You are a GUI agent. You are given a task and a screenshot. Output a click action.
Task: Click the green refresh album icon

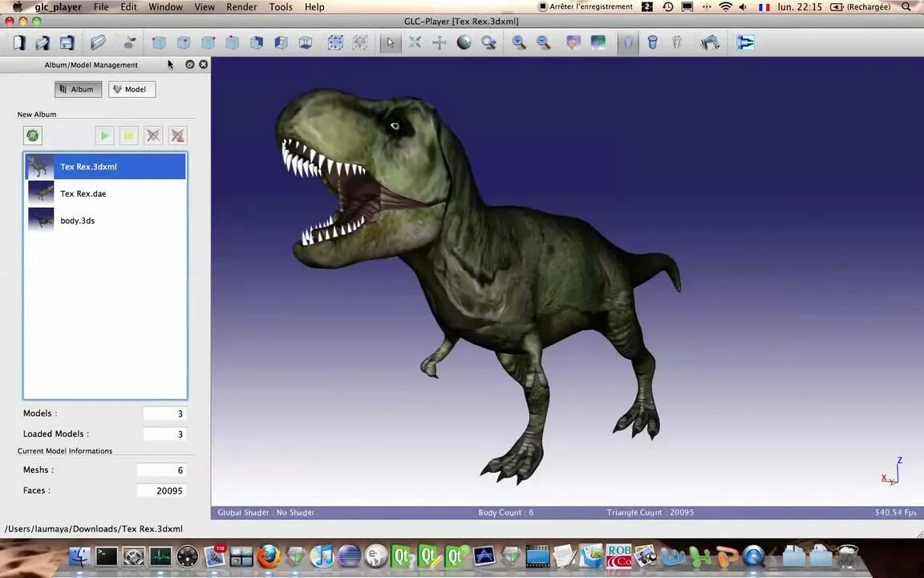click(x=32, y=136)
